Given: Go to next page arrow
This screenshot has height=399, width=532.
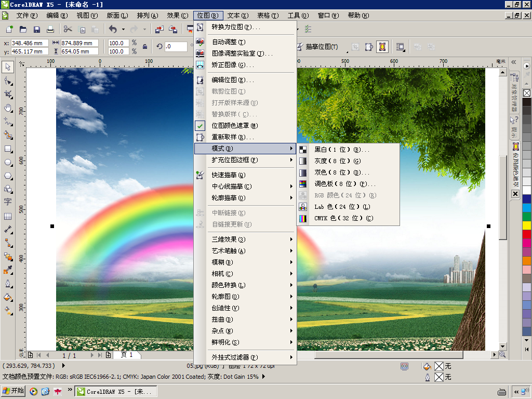Looking at the screenshot, I should pos(92,355).
